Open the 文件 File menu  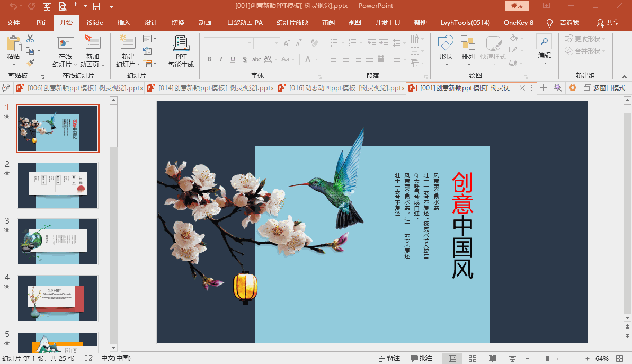[x=13, y=23]
